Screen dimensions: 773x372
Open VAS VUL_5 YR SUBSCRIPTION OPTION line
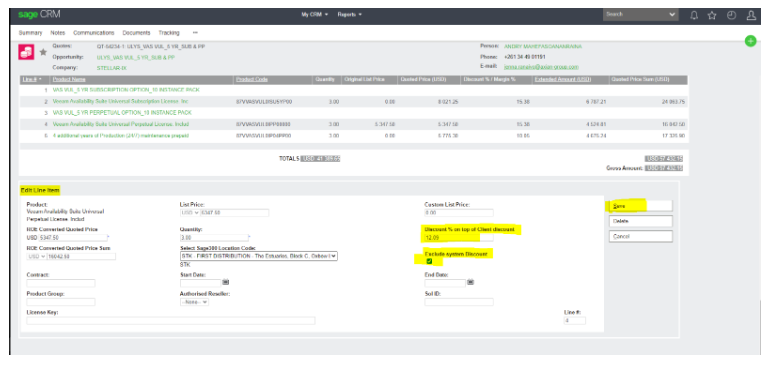[x=126, y=90]
